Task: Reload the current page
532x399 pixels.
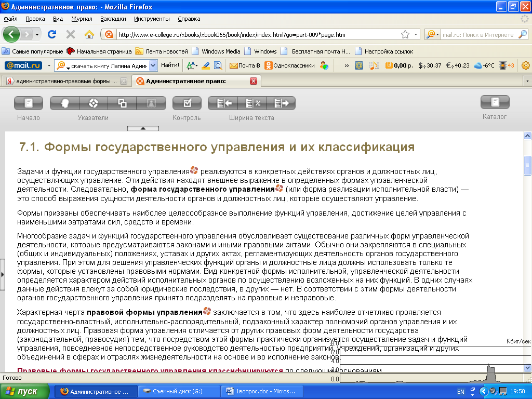Action: [52, 34]
